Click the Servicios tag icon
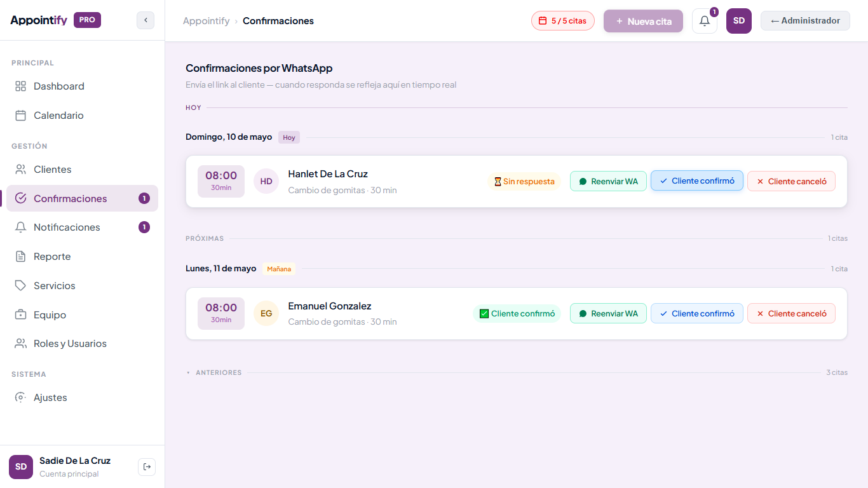This screenshot has height=488, width=868. (x=21, y=286)
